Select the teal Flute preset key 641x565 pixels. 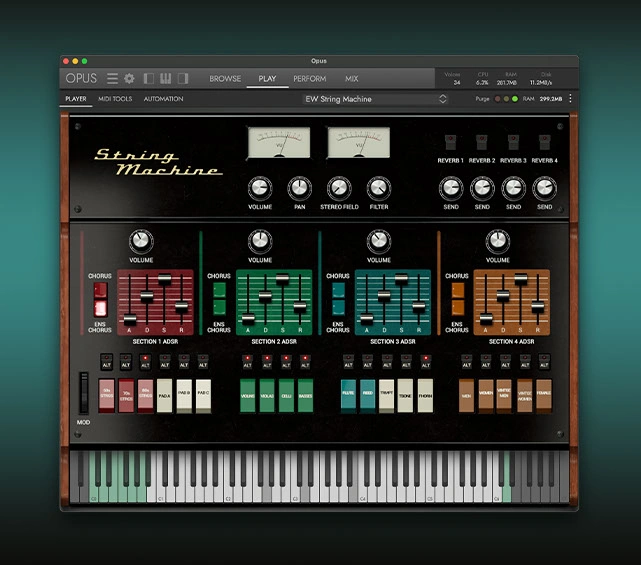coord(348,395)
